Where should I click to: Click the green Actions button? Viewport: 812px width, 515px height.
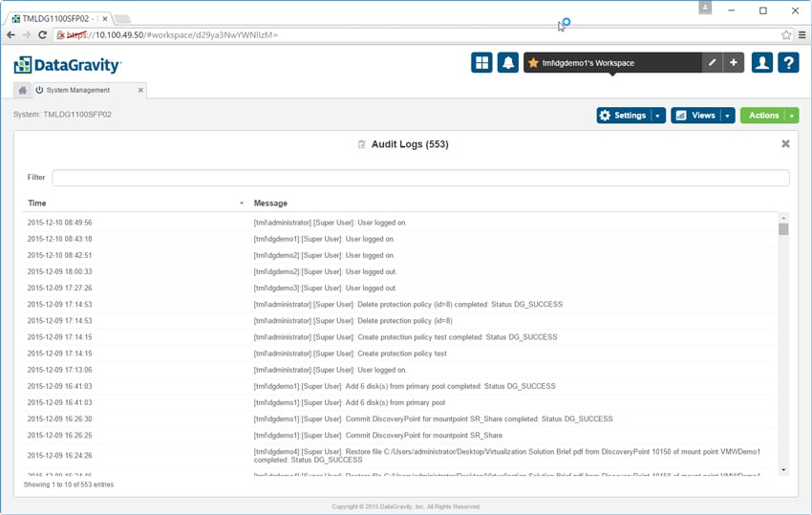pos(763,116)
